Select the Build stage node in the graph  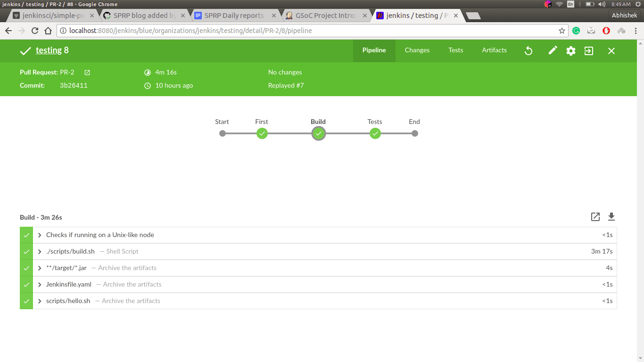(x=318, y=133)
